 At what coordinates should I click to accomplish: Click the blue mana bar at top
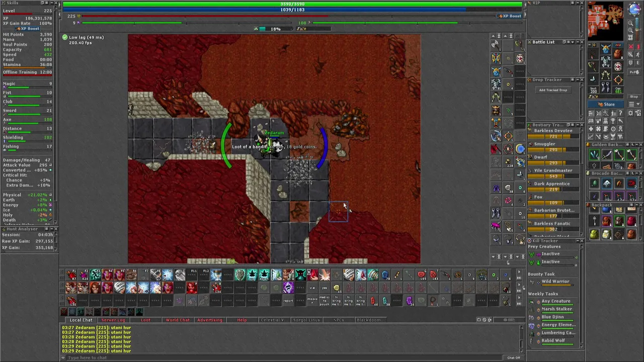[292, 10]
